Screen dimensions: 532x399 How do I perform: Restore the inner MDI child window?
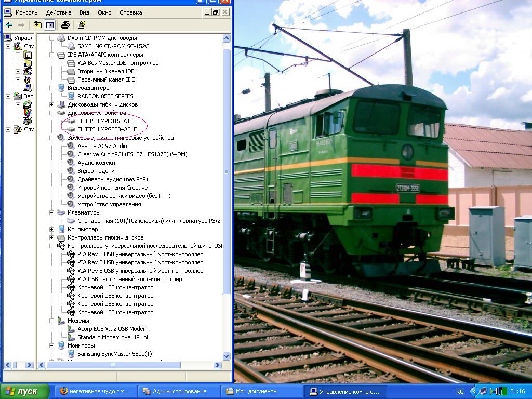216,12
